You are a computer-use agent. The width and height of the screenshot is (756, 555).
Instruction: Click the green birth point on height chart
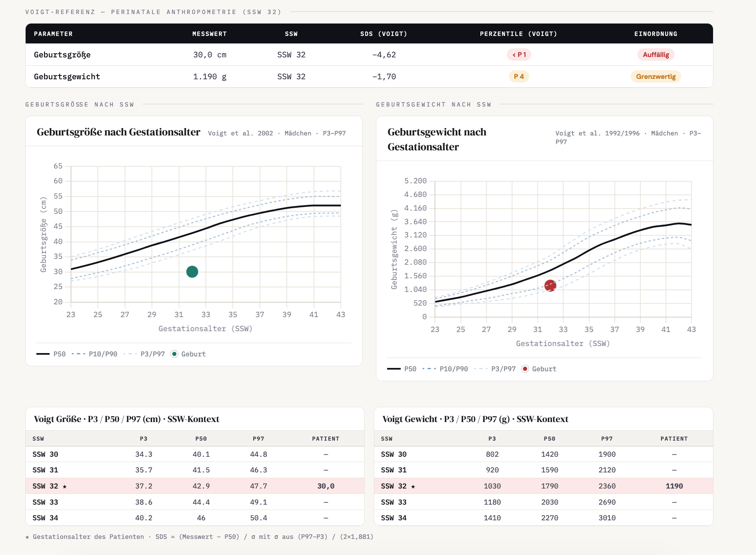click(x=192, y=272)
